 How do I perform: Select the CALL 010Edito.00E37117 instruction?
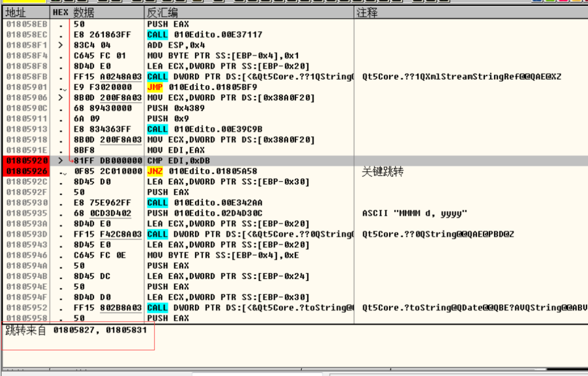point(205,35)
